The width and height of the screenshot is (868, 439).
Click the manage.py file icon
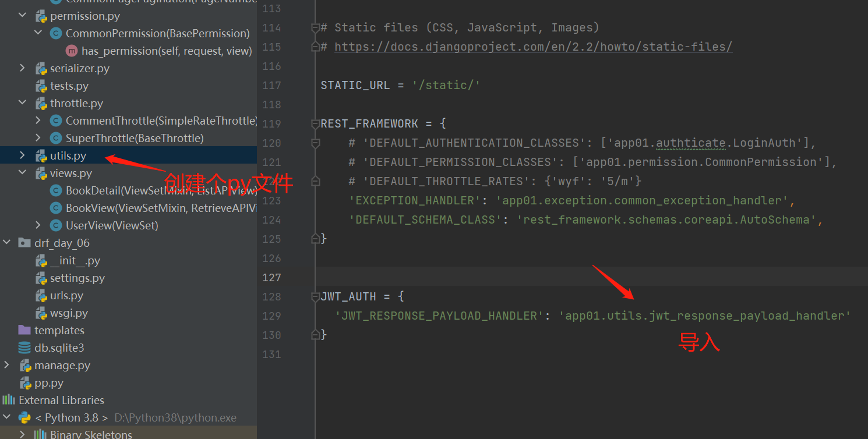point(25,366)
